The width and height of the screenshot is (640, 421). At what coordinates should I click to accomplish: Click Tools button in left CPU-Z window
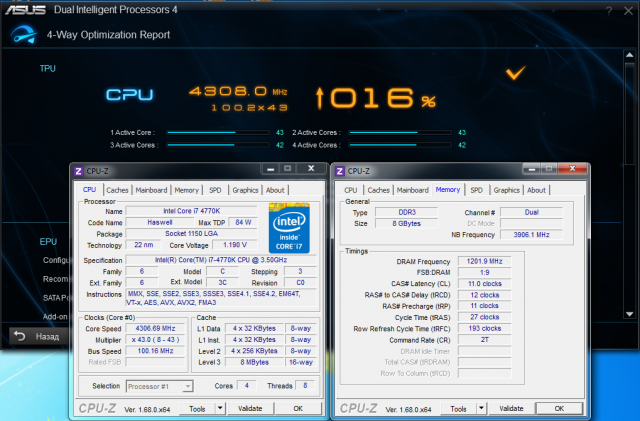pos(197,409)
